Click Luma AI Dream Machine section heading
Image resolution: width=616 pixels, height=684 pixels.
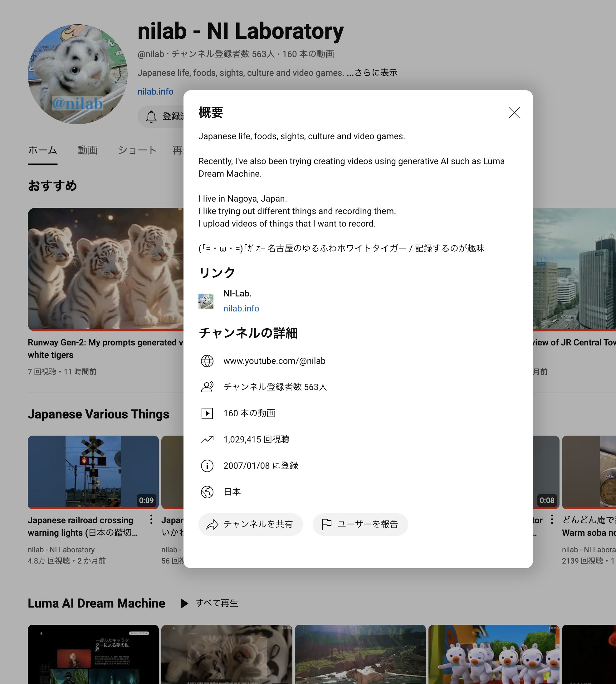coord(96,603)
